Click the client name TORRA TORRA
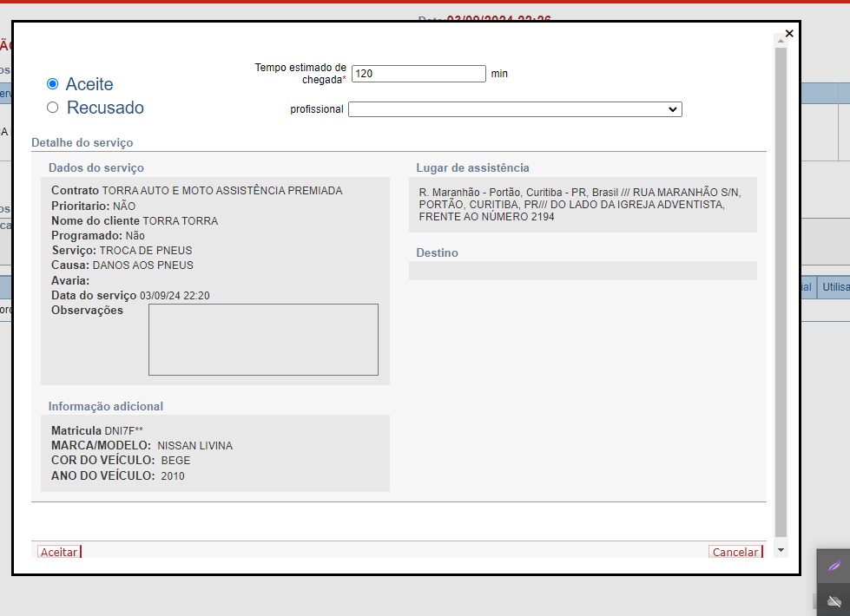 click(x=180, y=221)
